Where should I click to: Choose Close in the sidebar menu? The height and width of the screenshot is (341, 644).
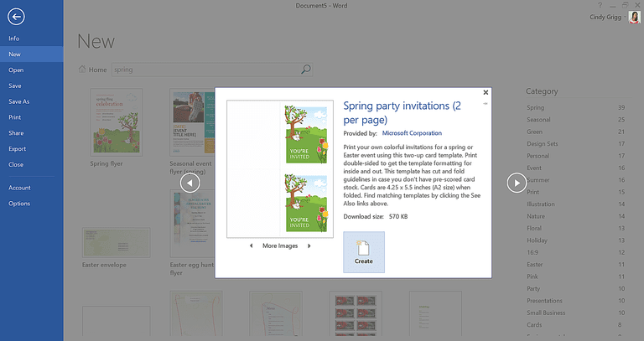16,164
